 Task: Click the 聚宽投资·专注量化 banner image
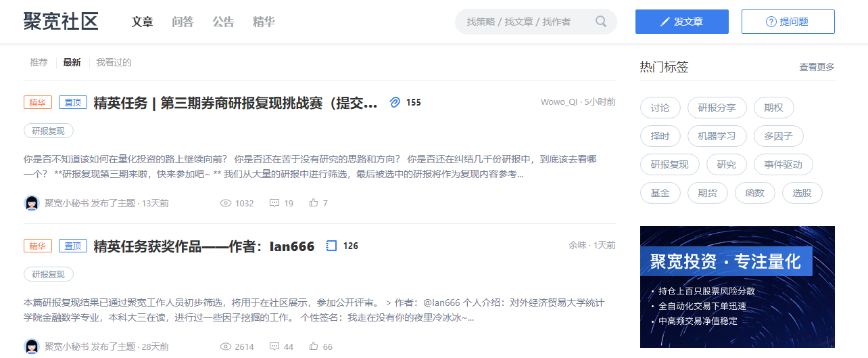[x=738, y=286]
